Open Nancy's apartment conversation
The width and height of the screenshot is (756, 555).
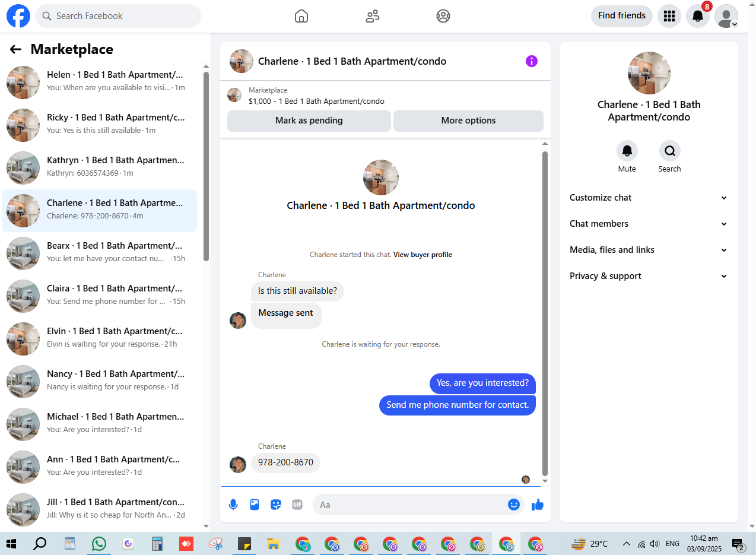click(100, 382)
